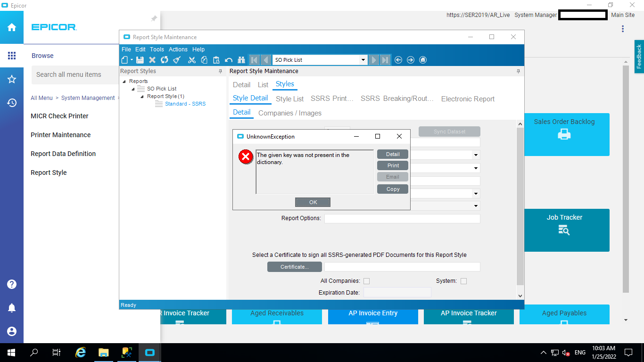The height and width of the screenshot is (362, 644).
Task: Open Printer Maintenance menu entry
Action: click(60, 135)
